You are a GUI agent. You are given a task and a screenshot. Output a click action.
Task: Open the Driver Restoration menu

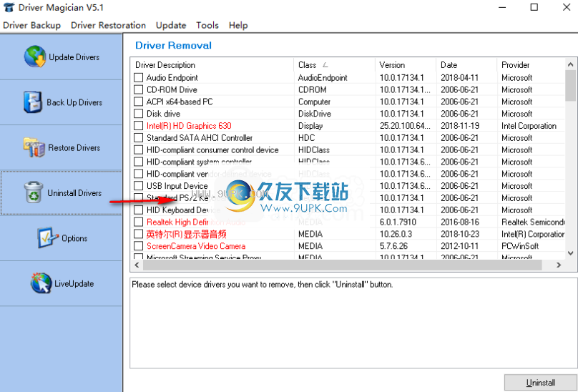click(109, 25)
